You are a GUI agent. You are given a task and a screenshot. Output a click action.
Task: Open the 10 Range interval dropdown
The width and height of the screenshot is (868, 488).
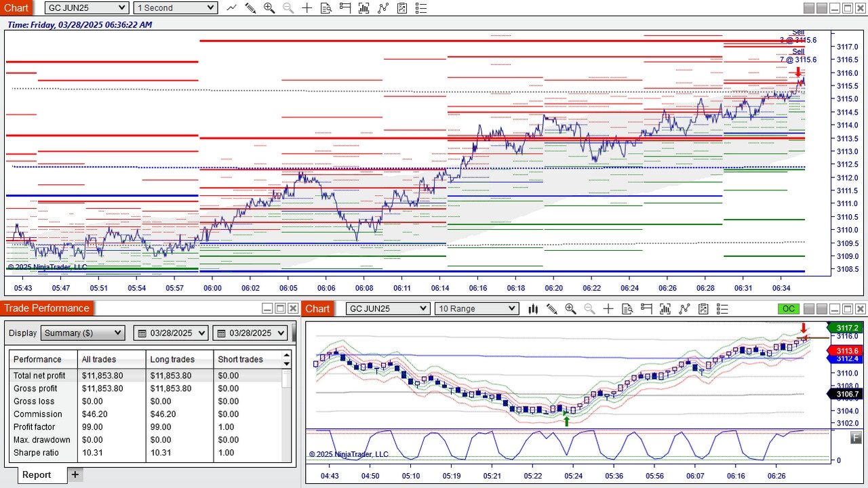click(x=477, y=309)
